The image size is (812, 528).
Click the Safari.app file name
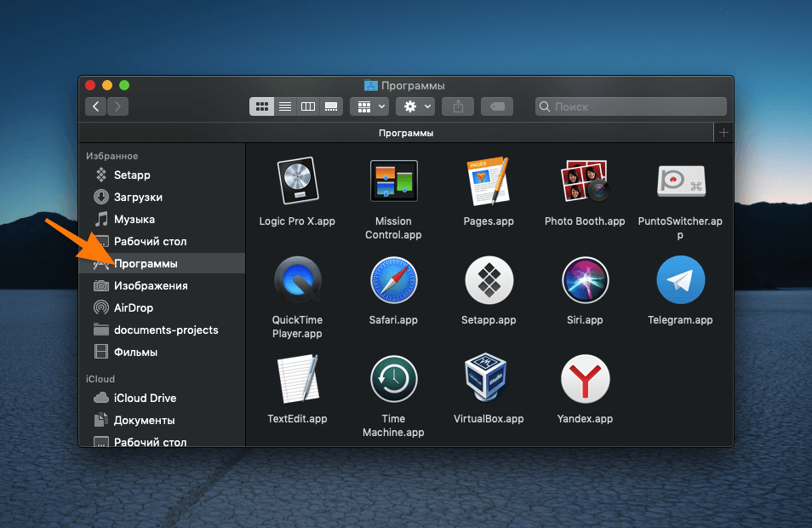point(393,320)
